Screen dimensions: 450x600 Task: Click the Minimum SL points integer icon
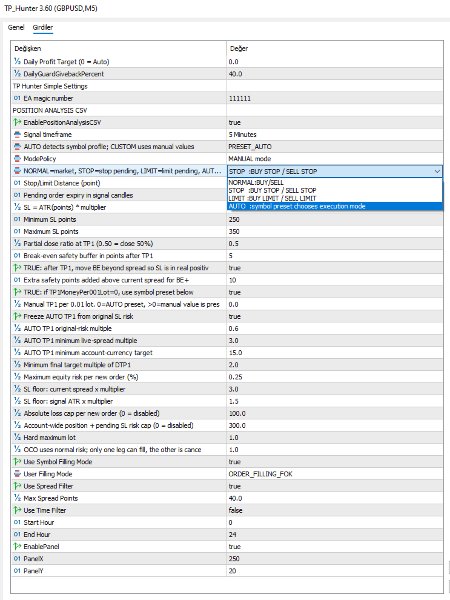coord(17,220)
